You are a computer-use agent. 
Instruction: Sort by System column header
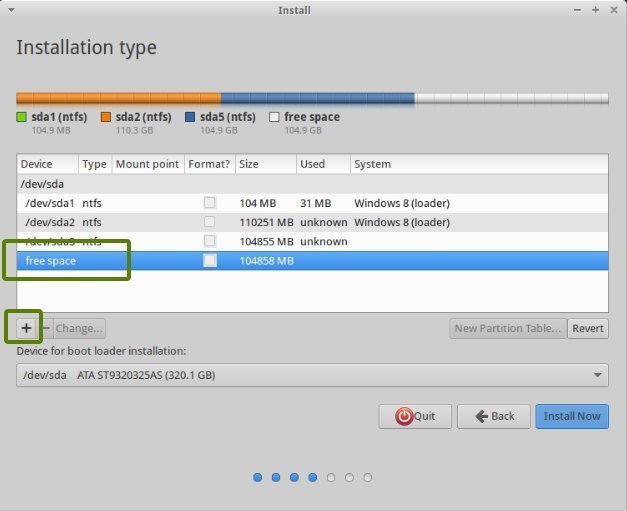click(x=479, y=164)
